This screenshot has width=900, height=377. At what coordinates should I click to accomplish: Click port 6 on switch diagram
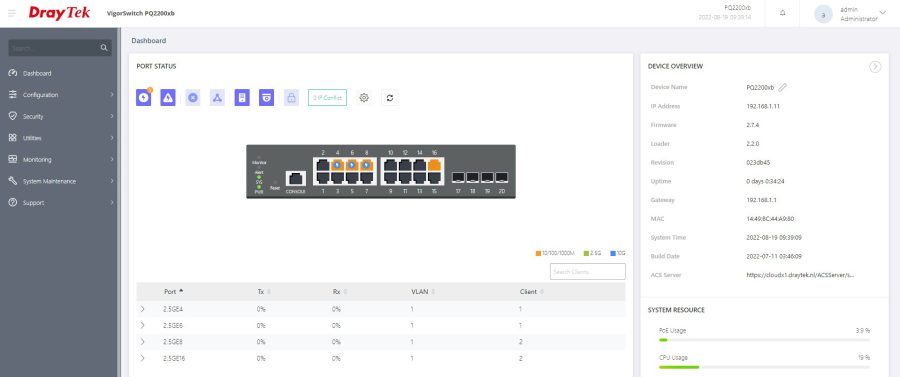(352, 165)
